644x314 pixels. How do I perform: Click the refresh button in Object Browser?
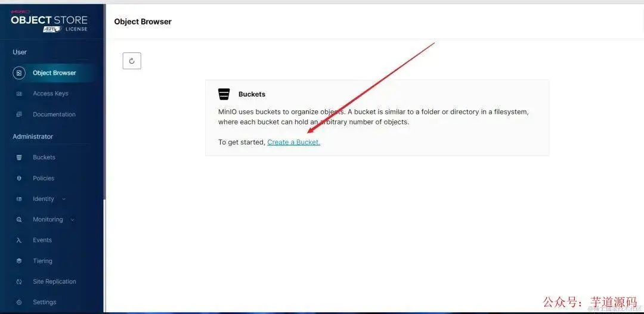pos(132,61)
